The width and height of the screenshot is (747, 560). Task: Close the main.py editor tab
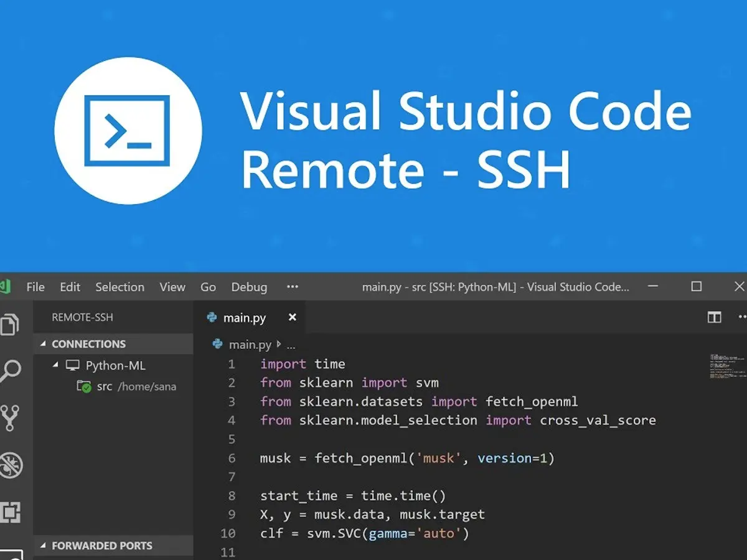pyautogui.click(x=292, y=317)
